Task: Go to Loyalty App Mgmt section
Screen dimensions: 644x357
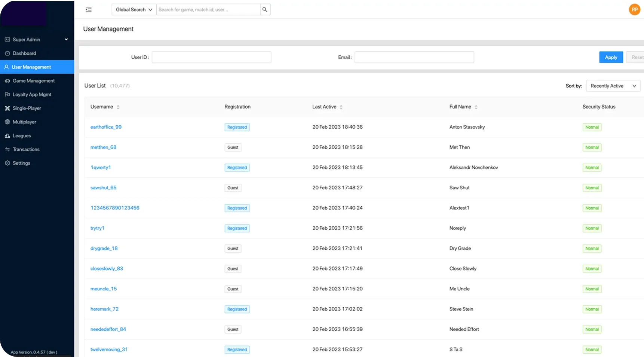Action: 32,94
